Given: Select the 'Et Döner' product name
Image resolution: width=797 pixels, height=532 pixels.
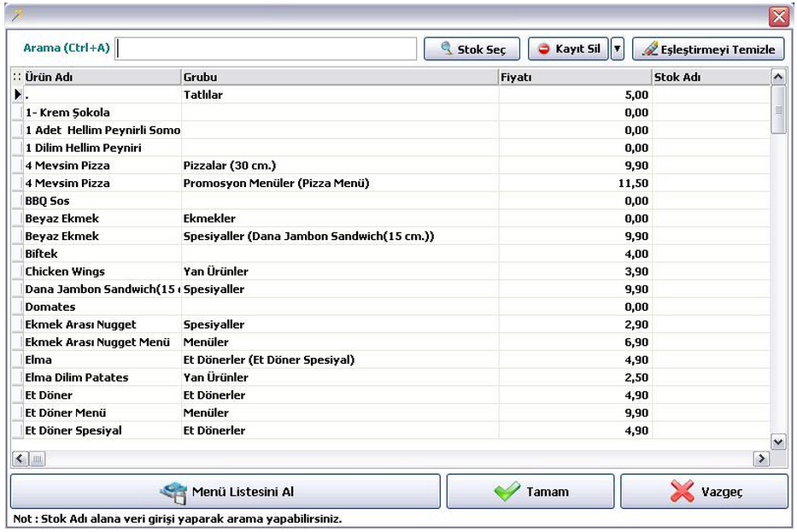Looking at the screenshot, I should click(103, 395).
